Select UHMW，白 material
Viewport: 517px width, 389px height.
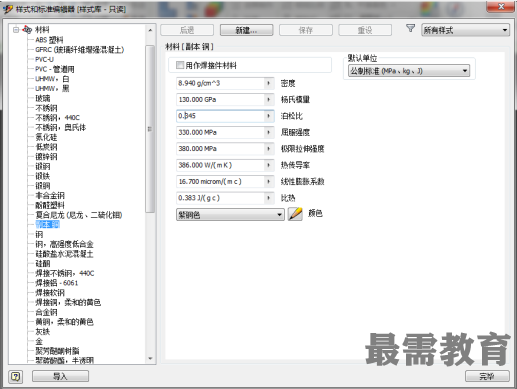click(x=52, y=79)
